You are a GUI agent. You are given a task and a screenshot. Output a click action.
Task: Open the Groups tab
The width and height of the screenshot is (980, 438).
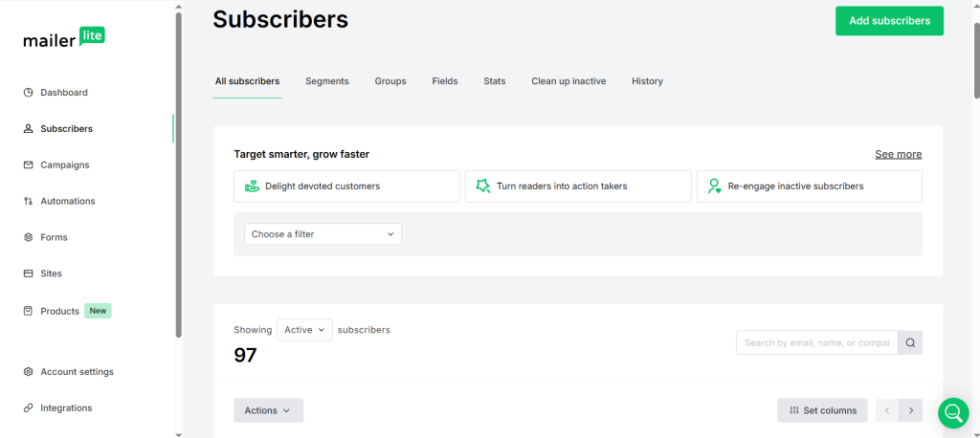pos(390,81)
